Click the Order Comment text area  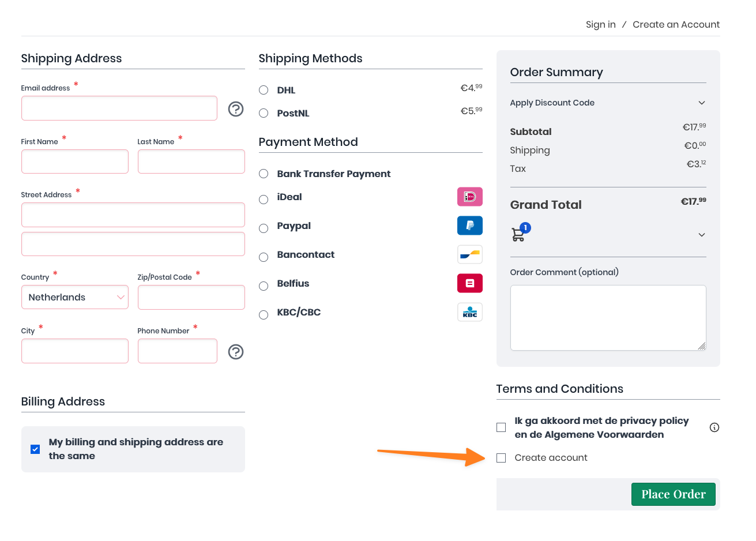pyautogui.click(x=608, y=317)
